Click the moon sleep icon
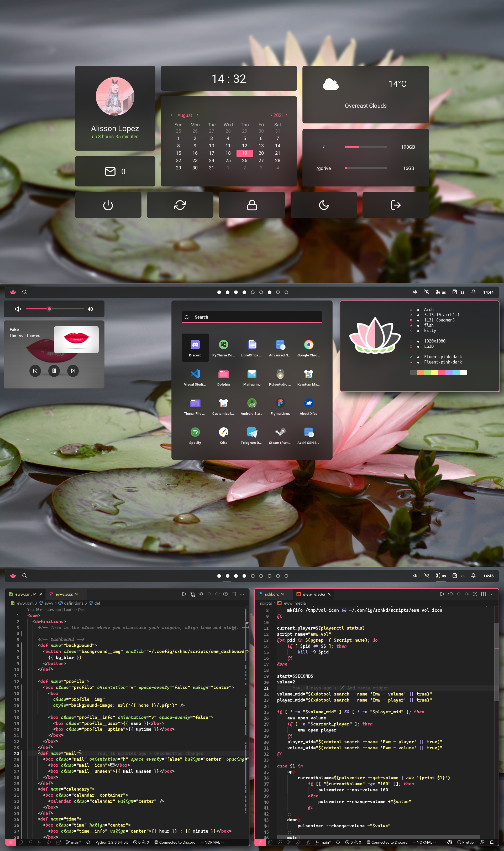The image size is (504, 851). pos(324,205)
